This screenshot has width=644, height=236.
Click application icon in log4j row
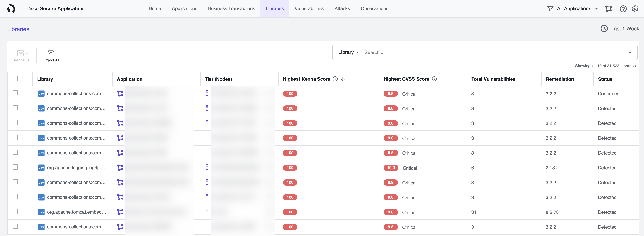pos(120,168)
